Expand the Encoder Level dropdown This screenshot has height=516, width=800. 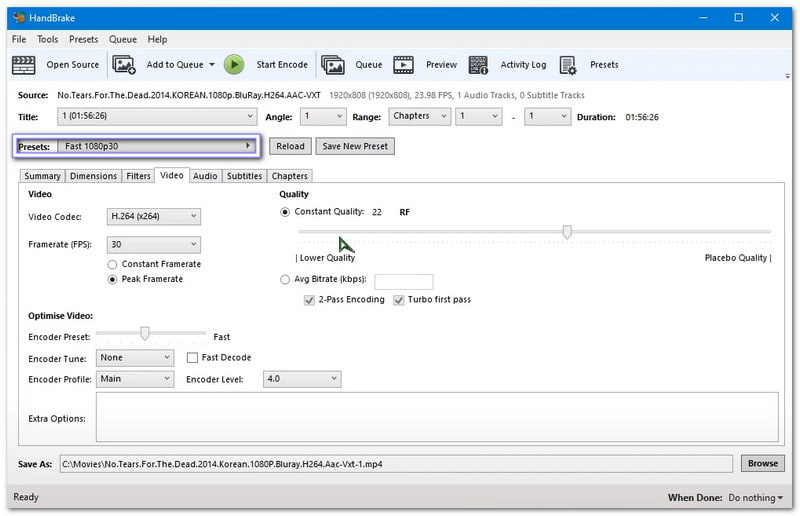[302, 379]
